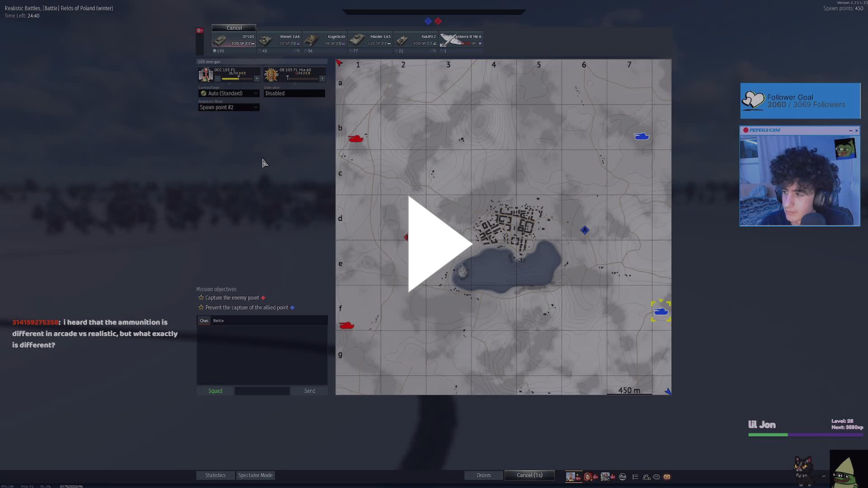Select the Canberra B Mk 6 aircraft
This screenshot has height=488, width=868.
(461, 41)
